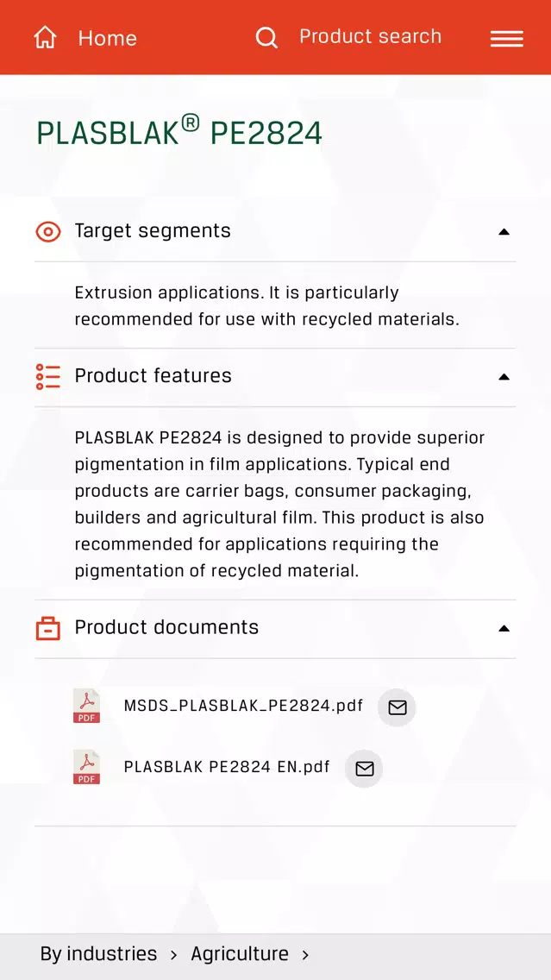Screen dimensions: 551x980
Task: Tap the Home house icon
Action: click(45, 37)
